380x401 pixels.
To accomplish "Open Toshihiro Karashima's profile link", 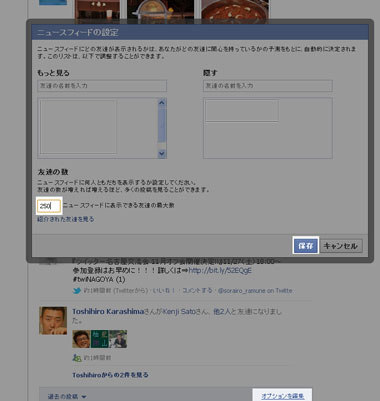I will [x=108, y=312].
